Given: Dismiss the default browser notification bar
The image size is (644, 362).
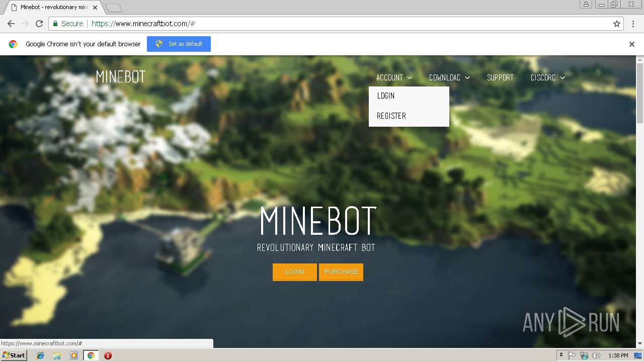Looking at the screenshot, I should coord(632,44).
